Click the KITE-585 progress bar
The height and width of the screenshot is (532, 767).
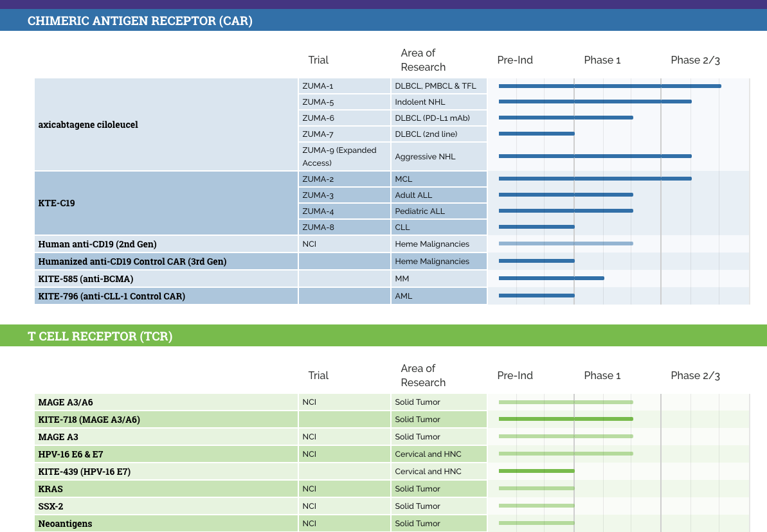click(x=551, y=278)
